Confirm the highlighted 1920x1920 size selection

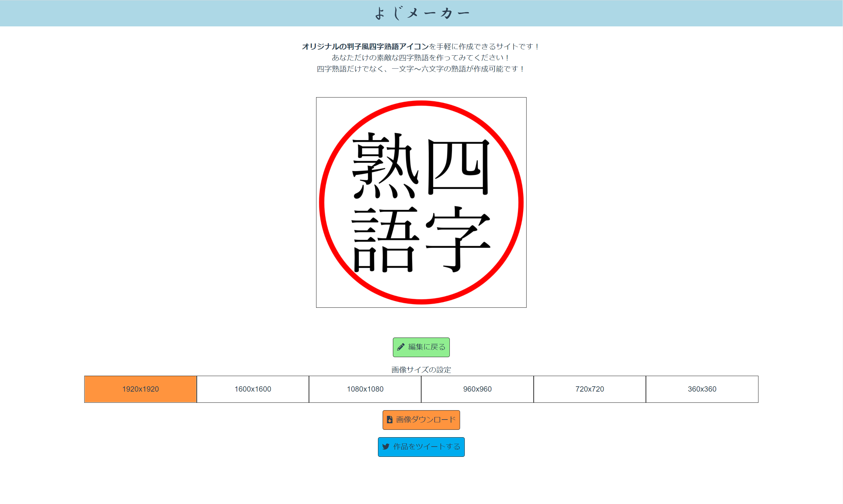point(140,389)
